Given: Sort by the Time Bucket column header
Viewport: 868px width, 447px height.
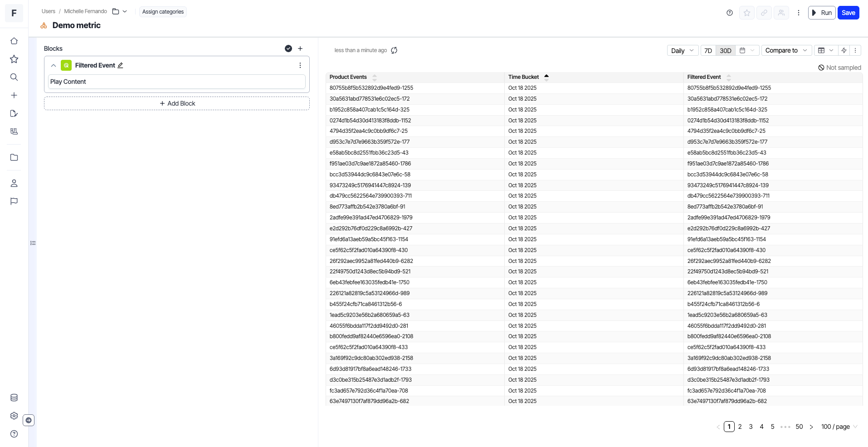Looking at the screenshot, I should click(x=524, y=77).
